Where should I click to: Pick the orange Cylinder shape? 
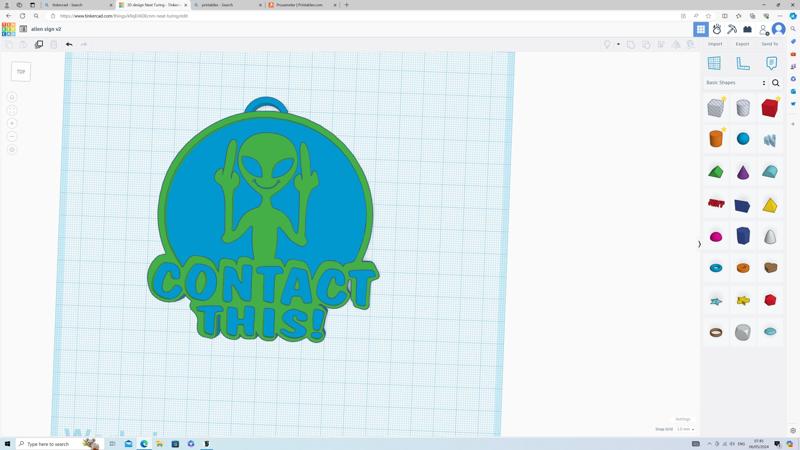pos(716,138)
